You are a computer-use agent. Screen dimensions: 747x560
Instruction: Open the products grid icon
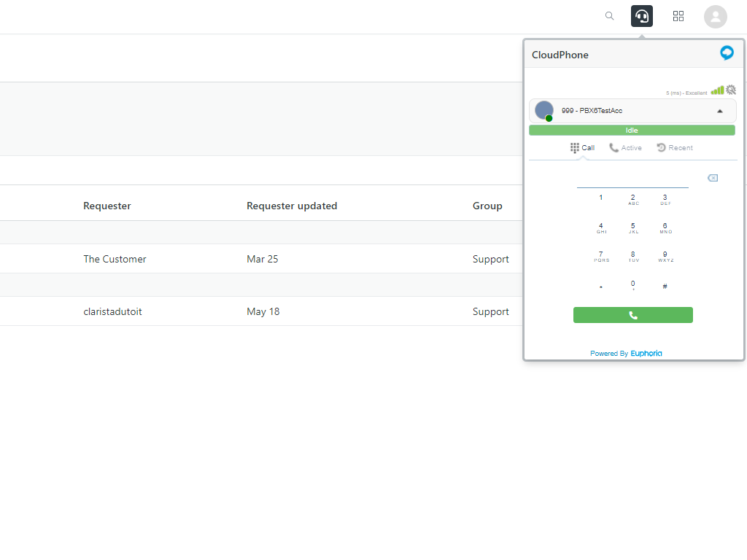point(678,16)
